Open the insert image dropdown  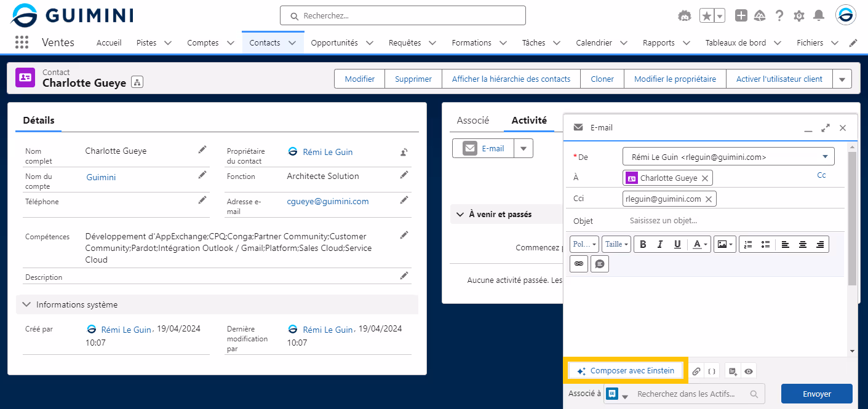(724, 244)
